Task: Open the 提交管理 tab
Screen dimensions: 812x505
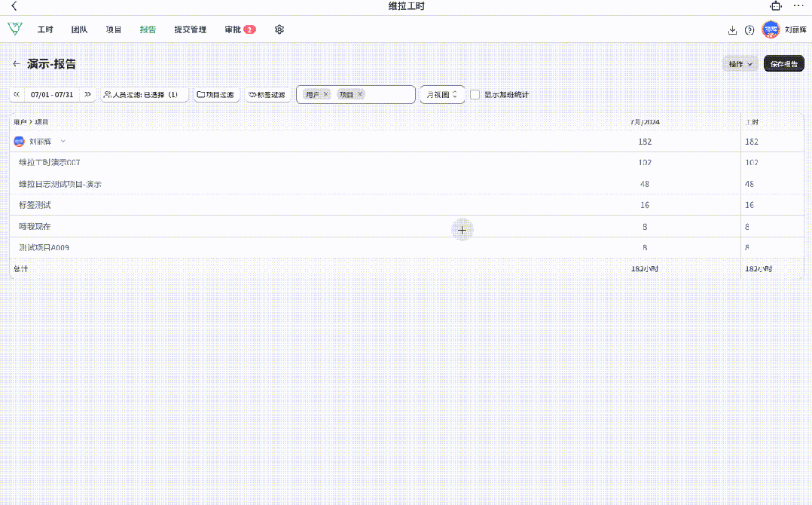Action: tap(190, 29)
